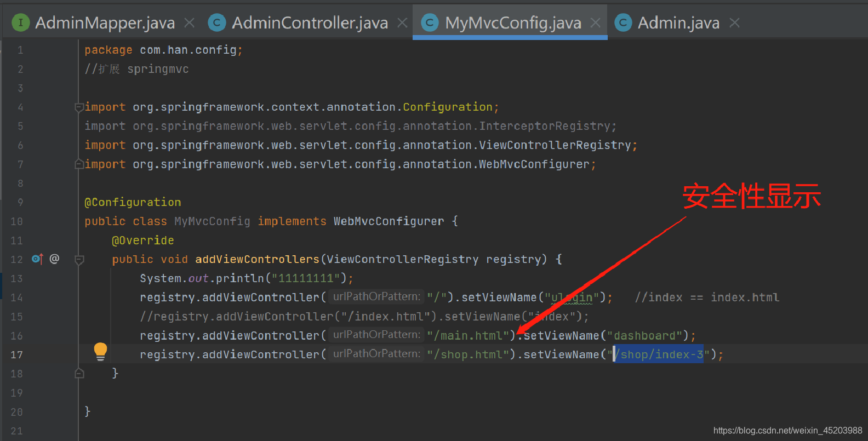This screenshot has height=441, width=868.
Task: Close the AdminController.java tab
Action: tap(402, 22)
